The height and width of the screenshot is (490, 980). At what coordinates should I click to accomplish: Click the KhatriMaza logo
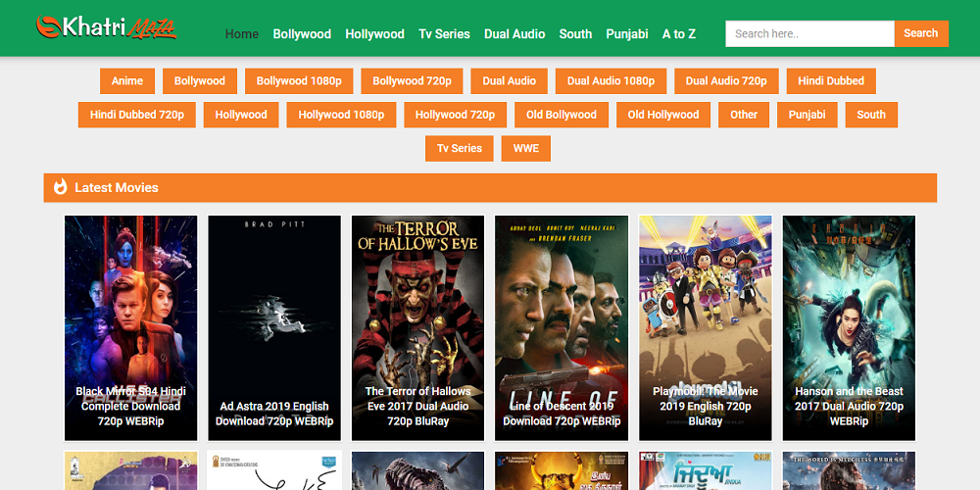point(106,26)
